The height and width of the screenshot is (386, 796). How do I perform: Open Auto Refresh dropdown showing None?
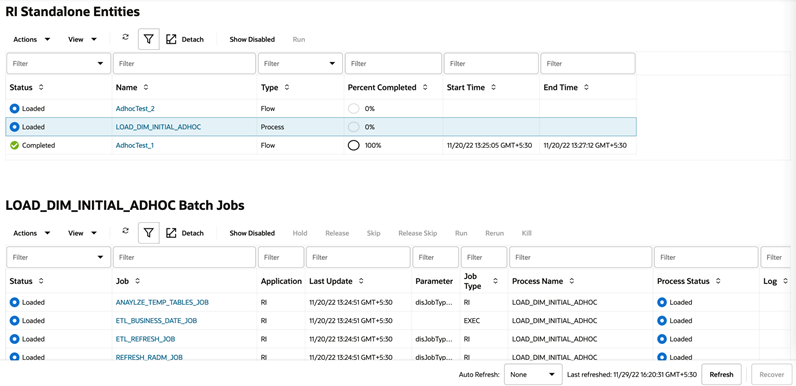tap(533, 374)
